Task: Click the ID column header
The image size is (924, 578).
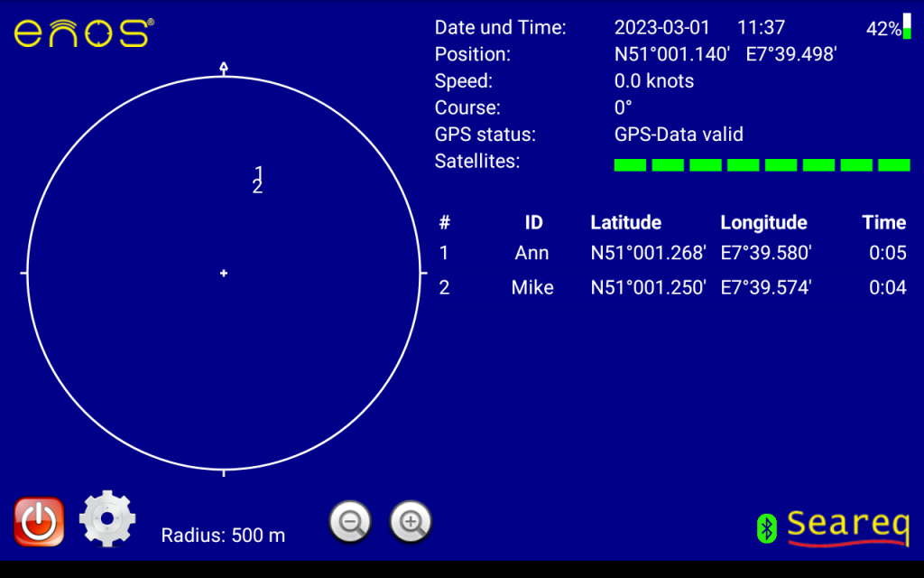Action: pyautogui.click(x=533, y=222)
